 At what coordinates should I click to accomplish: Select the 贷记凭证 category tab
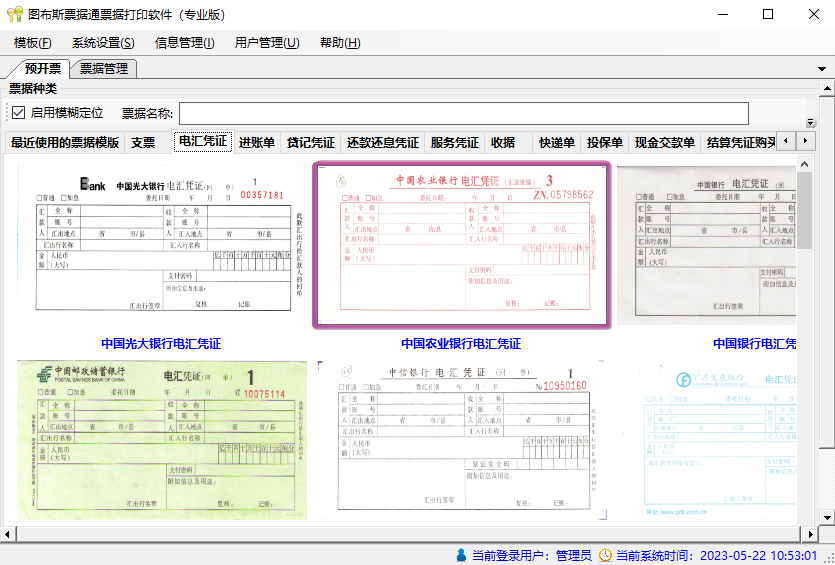pyautogui.click(x=310, y=143)
